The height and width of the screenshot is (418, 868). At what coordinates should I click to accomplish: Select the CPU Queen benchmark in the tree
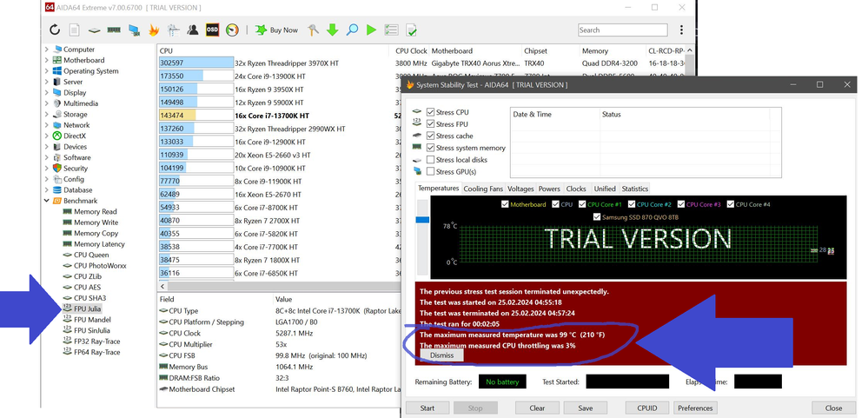[91, 255]
